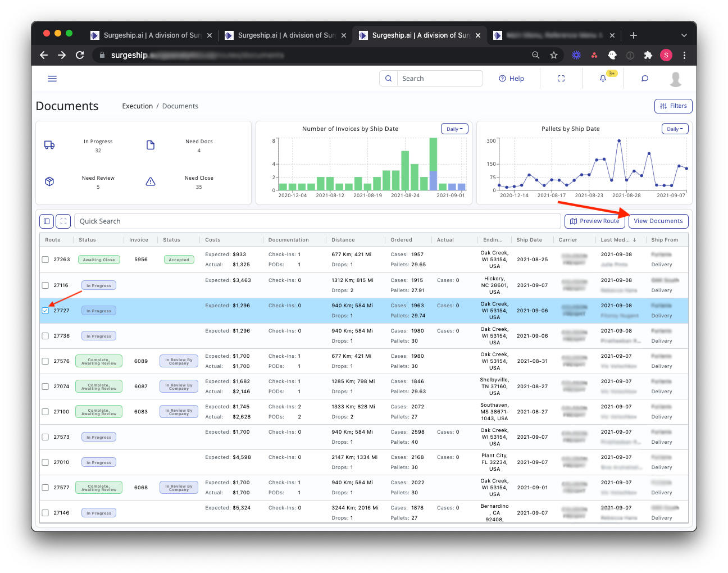The image size is (728, 573).
Task: Open a new browser tab
Action: pos(634,35)
